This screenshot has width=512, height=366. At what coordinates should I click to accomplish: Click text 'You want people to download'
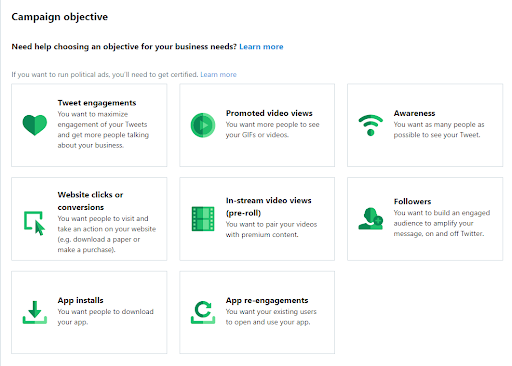[x=105, y=312]
